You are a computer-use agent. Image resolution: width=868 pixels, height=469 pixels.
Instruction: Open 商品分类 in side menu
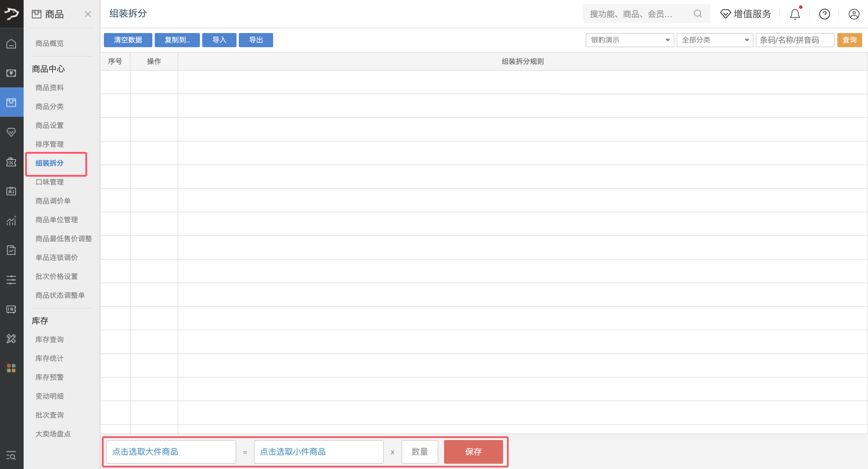click(x=50, y=107)
